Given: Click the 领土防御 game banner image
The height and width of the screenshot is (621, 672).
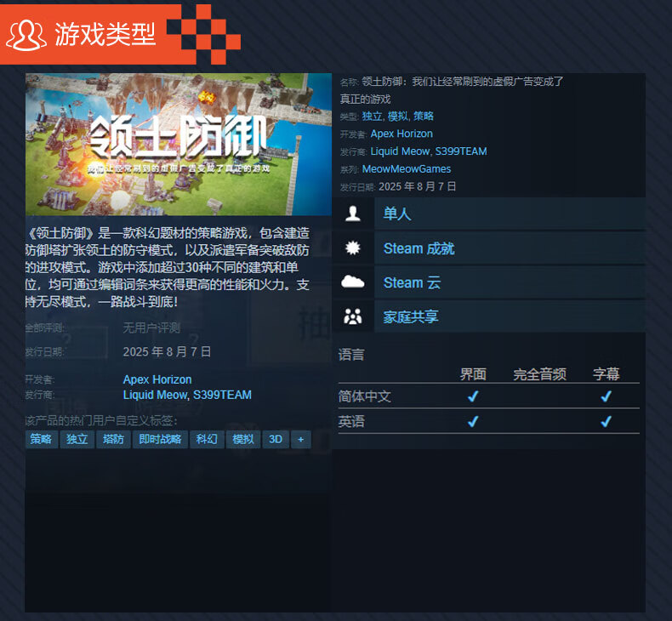Looking at the screenshot, I should 178,145.
